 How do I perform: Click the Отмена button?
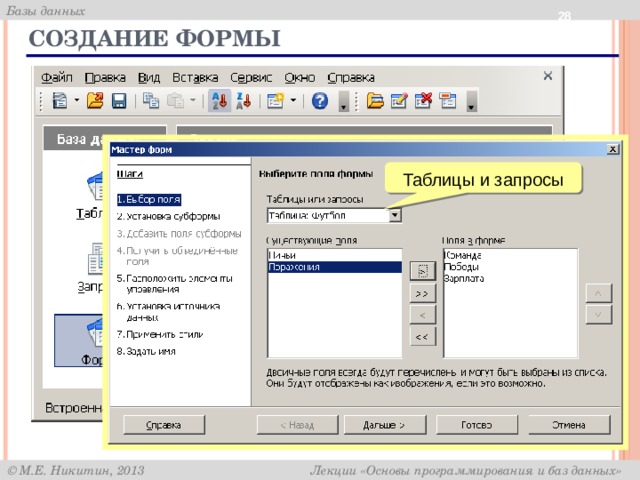coord(569,425)
